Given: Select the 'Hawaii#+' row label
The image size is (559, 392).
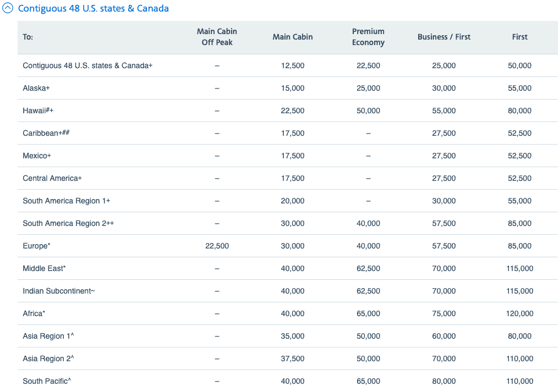Looking at the screenshot, I should (x=38, y=111).
